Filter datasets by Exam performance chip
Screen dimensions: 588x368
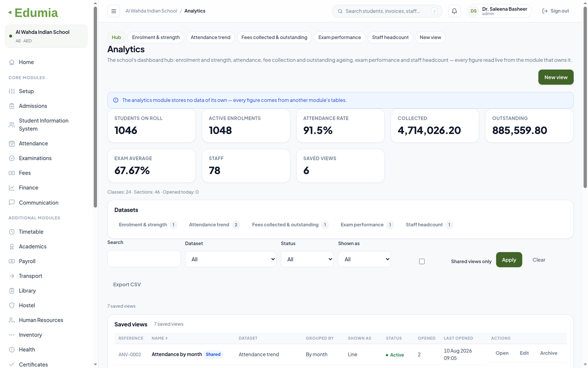click(367, 225)
